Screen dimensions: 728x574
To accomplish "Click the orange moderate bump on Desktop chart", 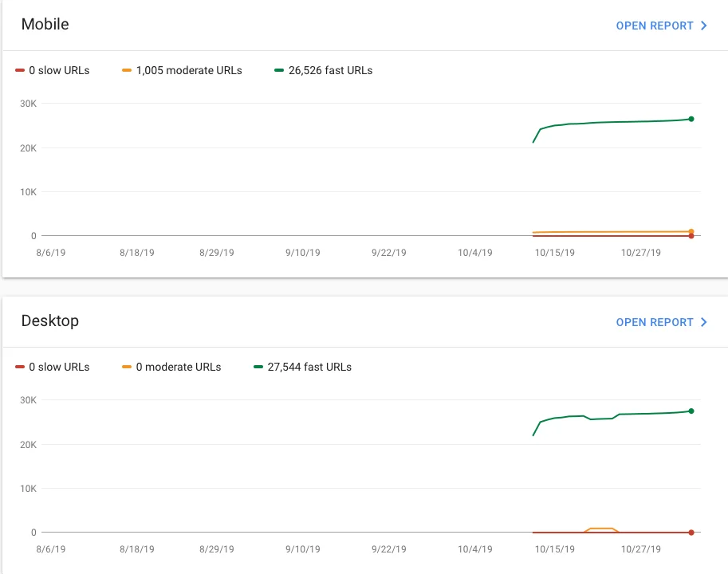I will tap(601, 529).
